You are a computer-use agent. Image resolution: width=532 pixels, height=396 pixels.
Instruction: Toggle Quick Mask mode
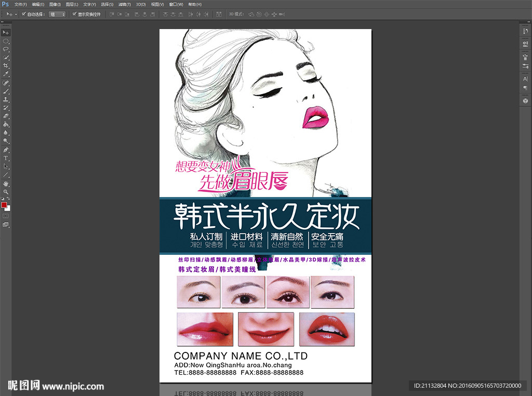point(6,216)
